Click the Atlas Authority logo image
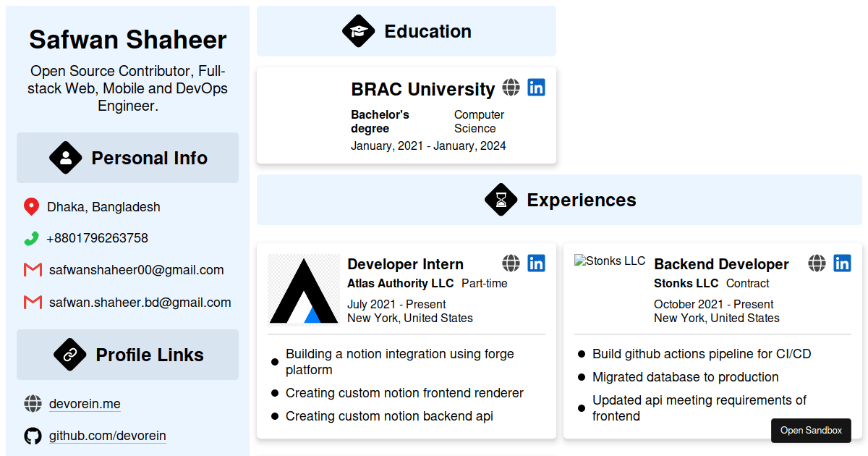This screenshot has height=456, width=868. (x=304, y=290)
